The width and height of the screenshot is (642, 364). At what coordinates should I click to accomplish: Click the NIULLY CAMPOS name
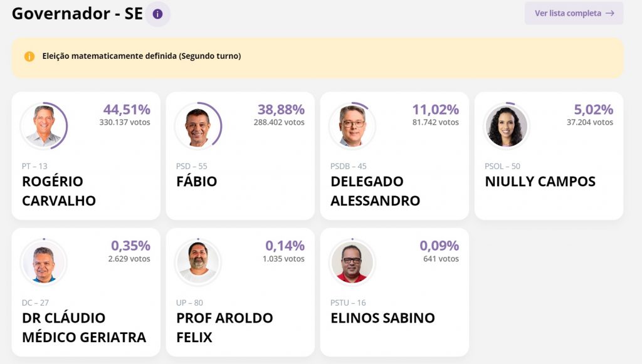pos(540,182)
